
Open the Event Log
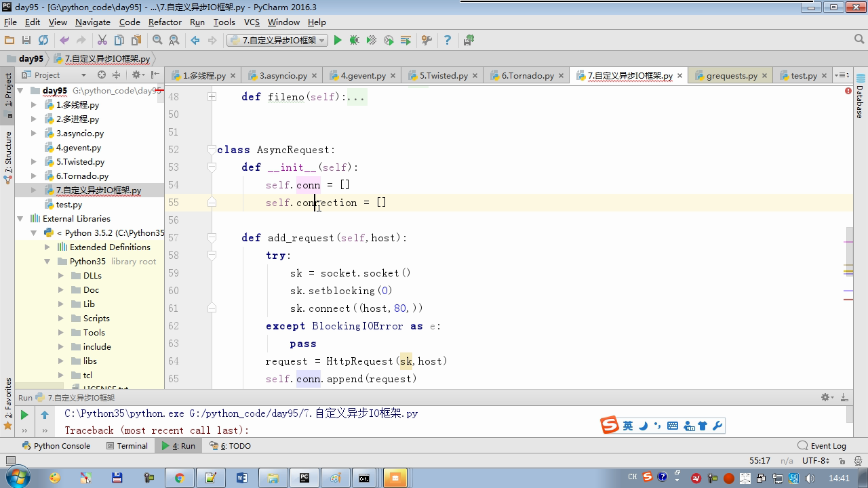coord(822,446)
